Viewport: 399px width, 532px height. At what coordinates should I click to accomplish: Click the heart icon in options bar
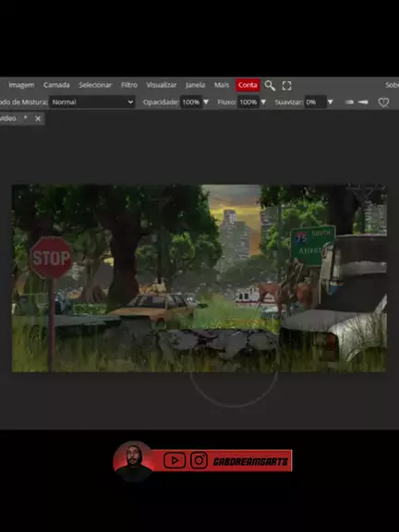click(383, 103)
